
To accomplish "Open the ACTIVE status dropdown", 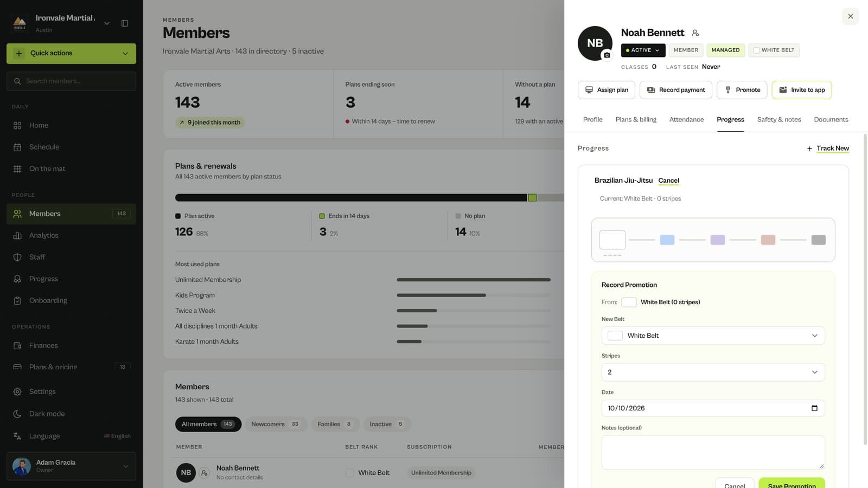I will coord(643,50).
